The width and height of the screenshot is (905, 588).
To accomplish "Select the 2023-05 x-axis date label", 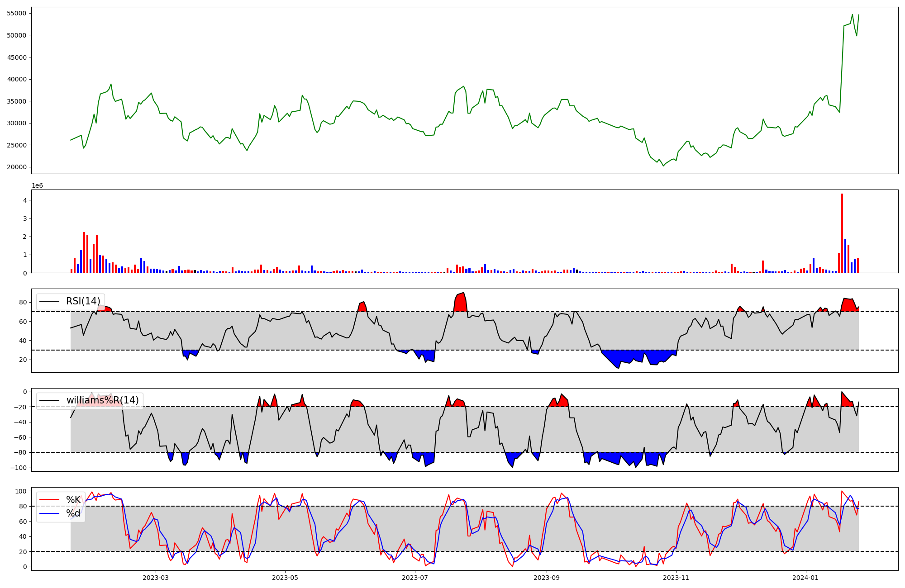I will click(x=285, y=578).
